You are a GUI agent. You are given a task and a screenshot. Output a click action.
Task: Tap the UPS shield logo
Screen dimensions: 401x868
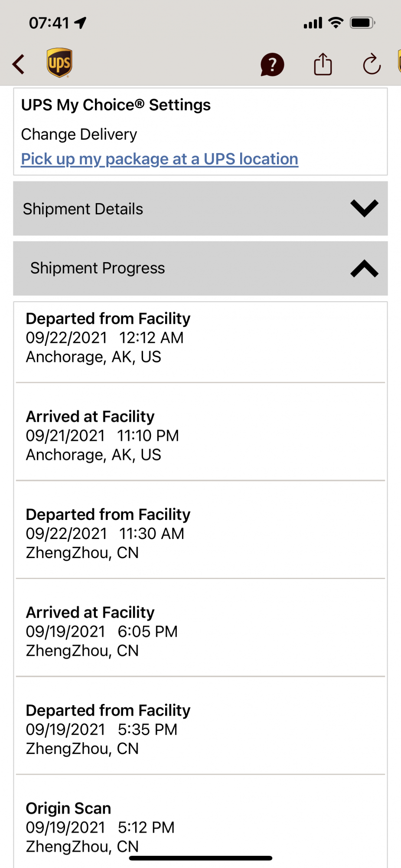[59, 63]
